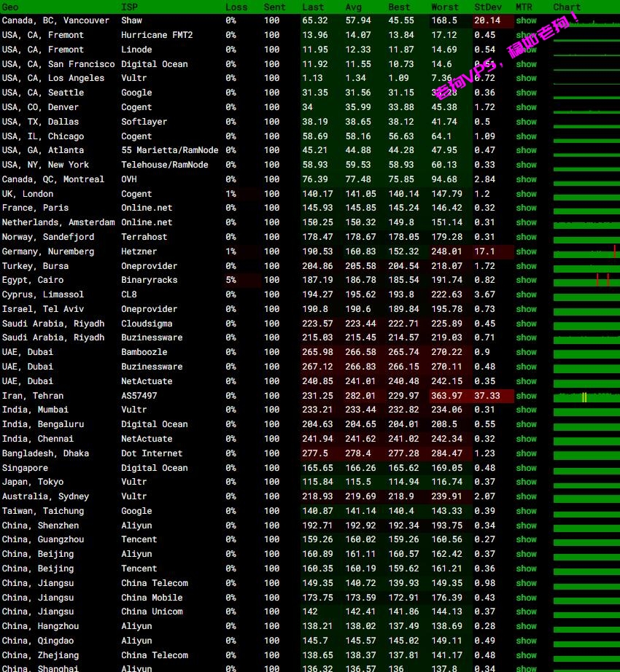Viewport: 620px width, 672px height.
Task: Open show for Australia, Sydney Vultr
Action: [x=526, y=496]
